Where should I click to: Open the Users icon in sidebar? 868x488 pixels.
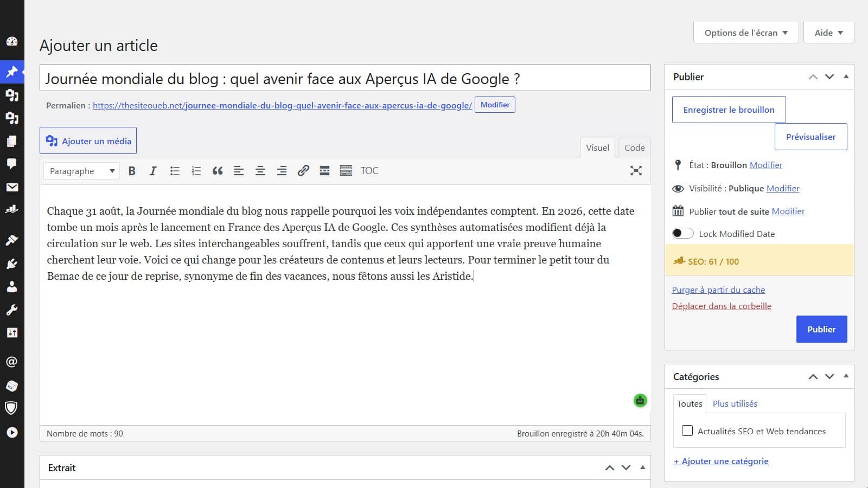12,286
